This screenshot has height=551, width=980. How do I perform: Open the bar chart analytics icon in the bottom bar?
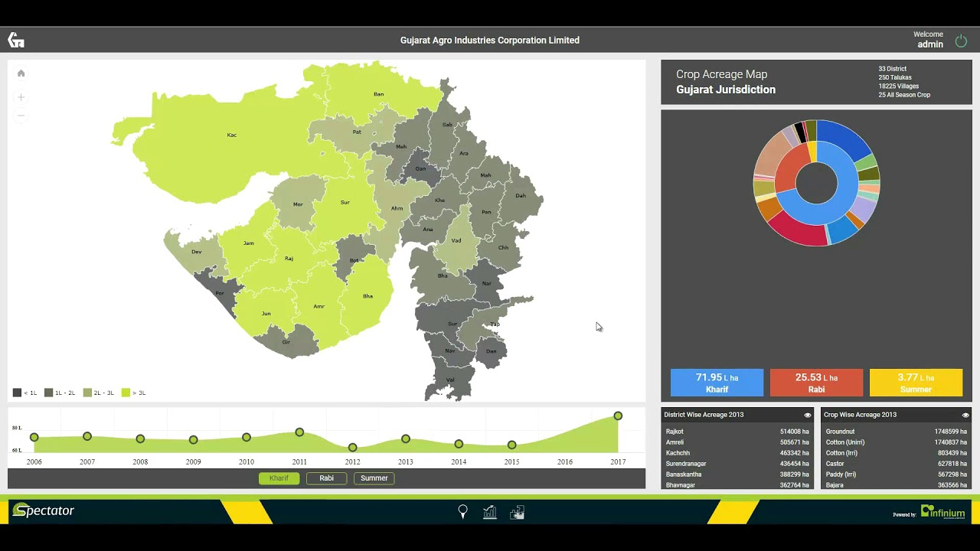point(490,512)
